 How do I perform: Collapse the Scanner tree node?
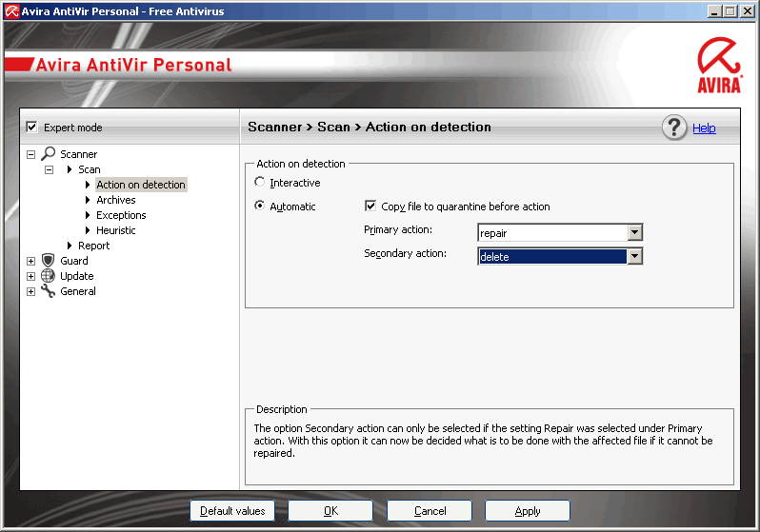[x=30, y=154]
